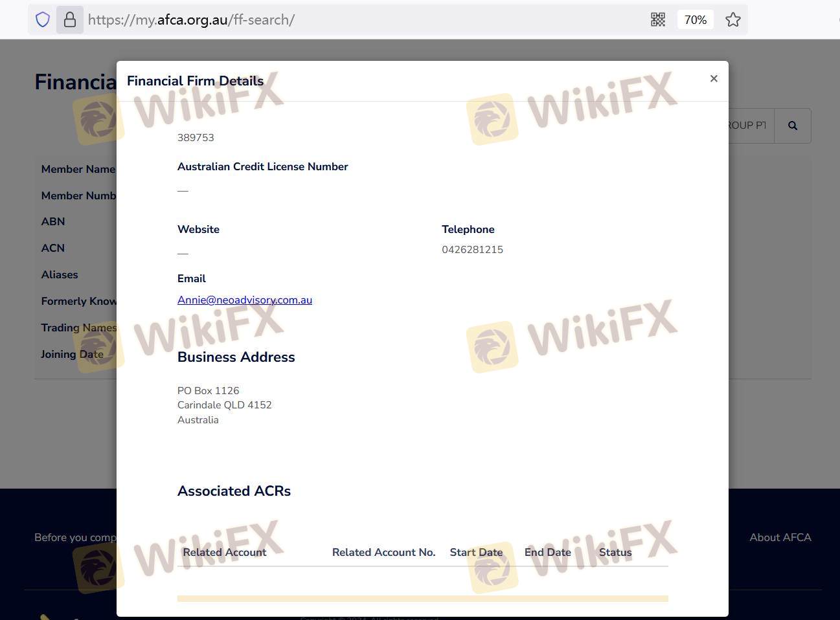Screen dimensions: 840x620
Task: Click the PO Box 1126 address line
Action: [x=209, y=390]
